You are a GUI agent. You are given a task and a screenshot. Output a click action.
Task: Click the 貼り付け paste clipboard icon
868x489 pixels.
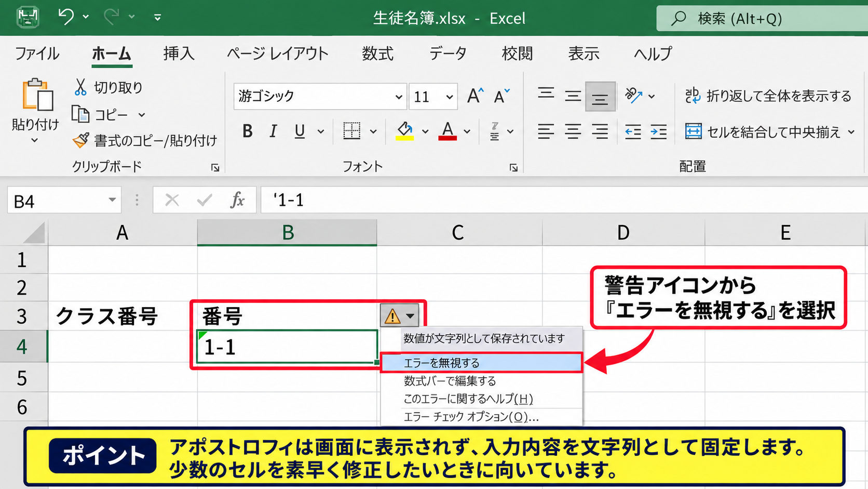click(x=37, y=95)
